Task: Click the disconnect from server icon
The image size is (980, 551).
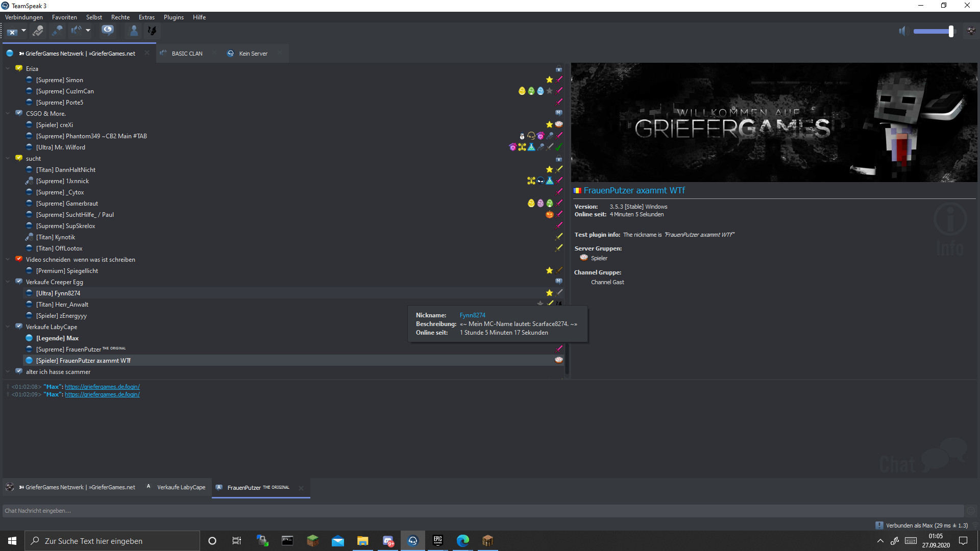Action: (12, 31)
